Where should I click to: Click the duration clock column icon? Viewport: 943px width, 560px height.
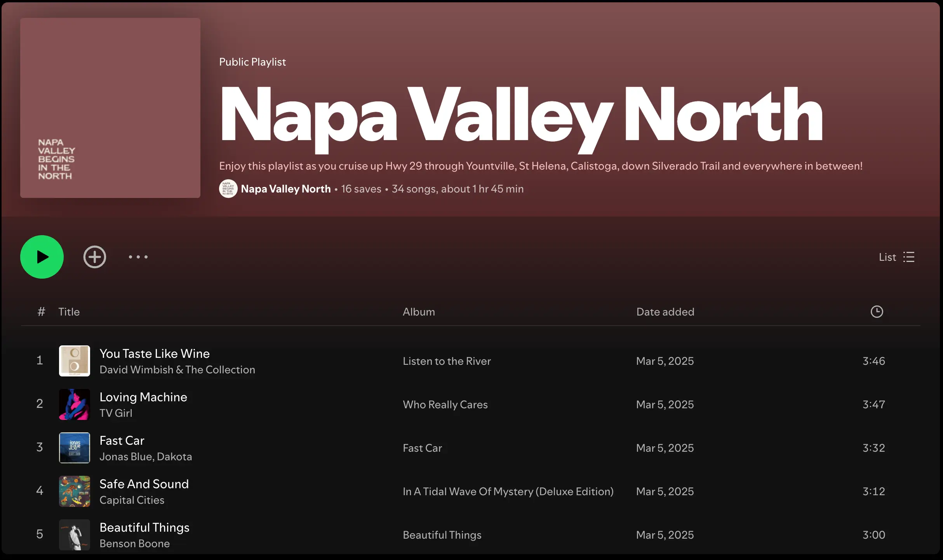876,311
